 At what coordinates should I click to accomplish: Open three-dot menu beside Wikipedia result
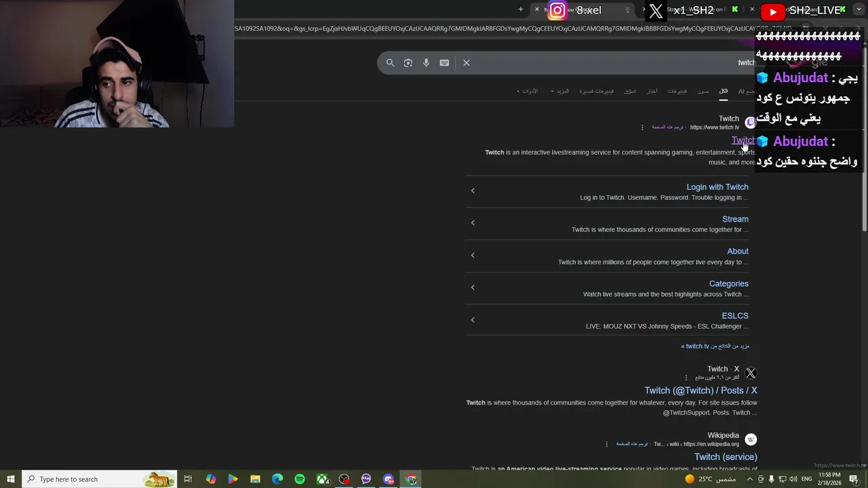point(606,444)
